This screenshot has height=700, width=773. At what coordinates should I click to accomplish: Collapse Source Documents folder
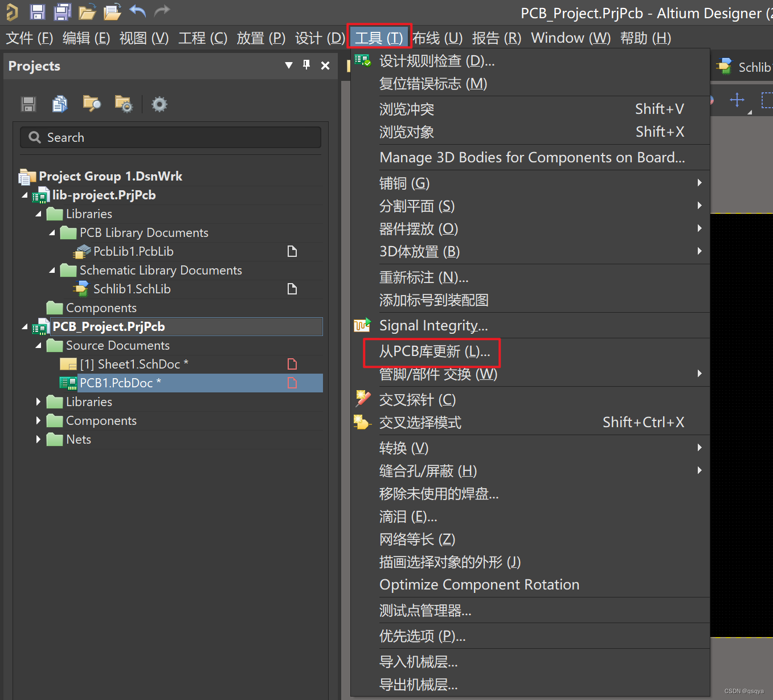coord(38,346)
